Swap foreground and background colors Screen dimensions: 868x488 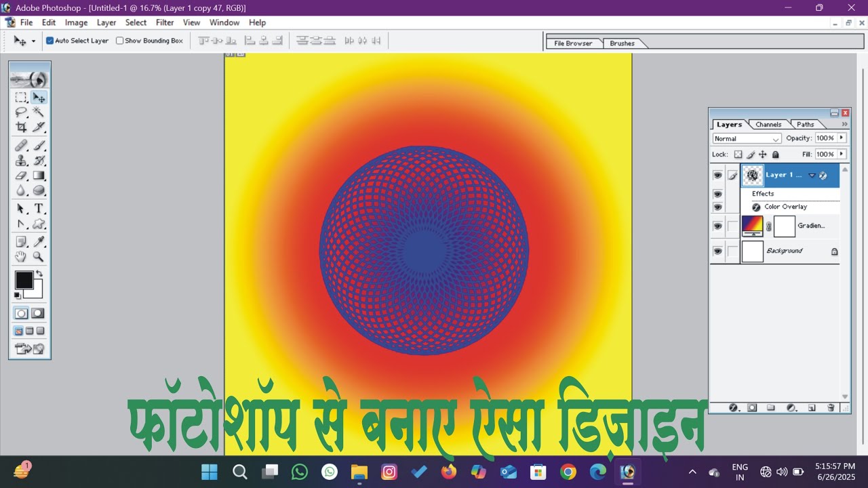[x=39, y=274]
